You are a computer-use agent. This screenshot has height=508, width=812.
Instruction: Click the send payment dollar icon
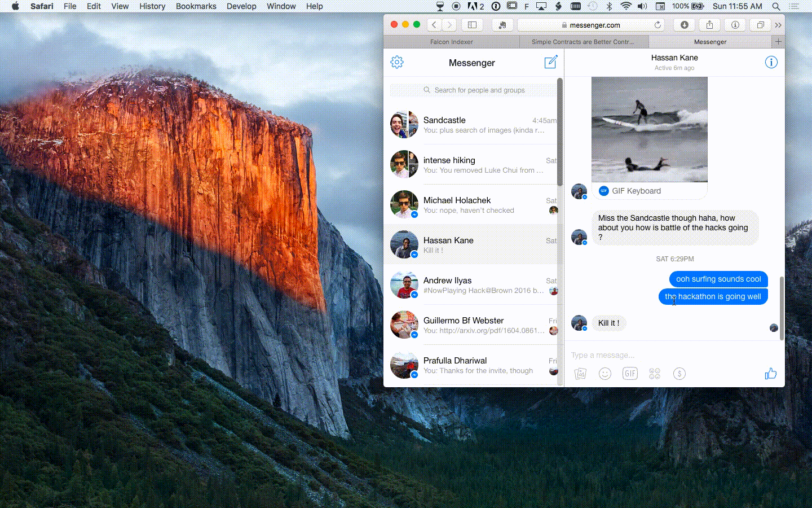coord(679,374)
